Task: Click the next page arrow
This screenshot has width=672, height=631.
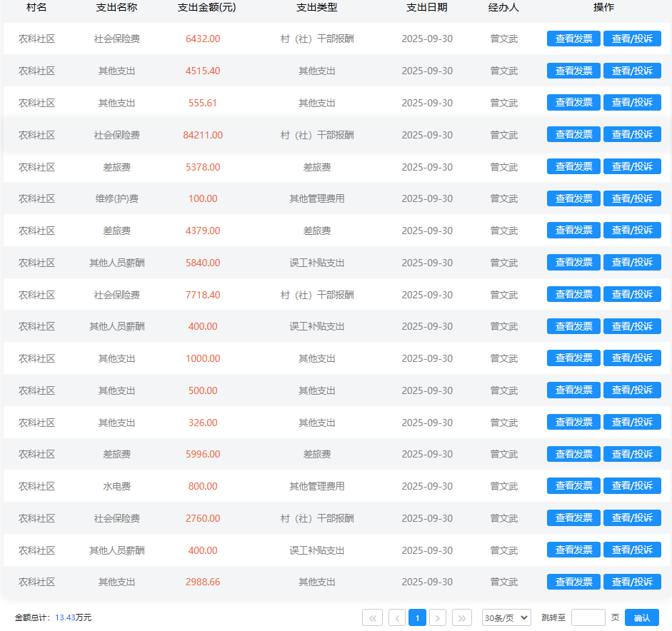Action: (x=438, y=617)
